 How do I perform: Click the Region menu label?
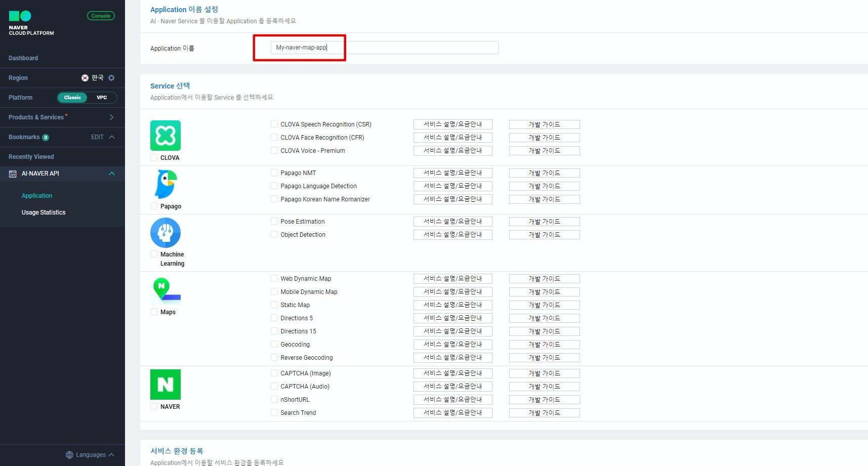(18, 78)
